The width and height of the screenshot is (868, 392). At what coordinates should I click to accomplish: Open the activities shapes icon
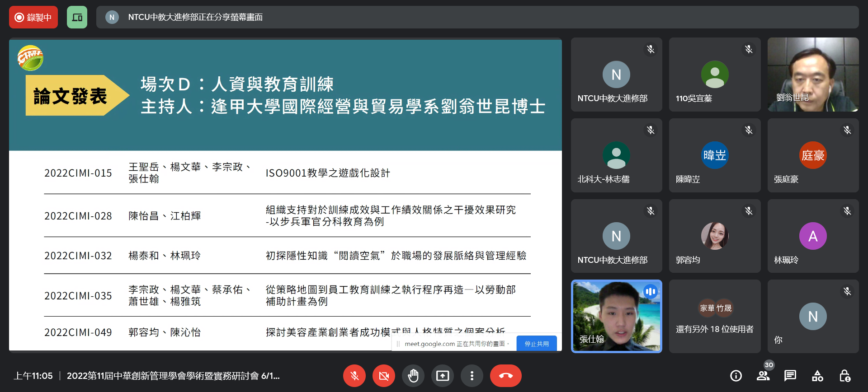pyautogui.click(x=817, y=376)
